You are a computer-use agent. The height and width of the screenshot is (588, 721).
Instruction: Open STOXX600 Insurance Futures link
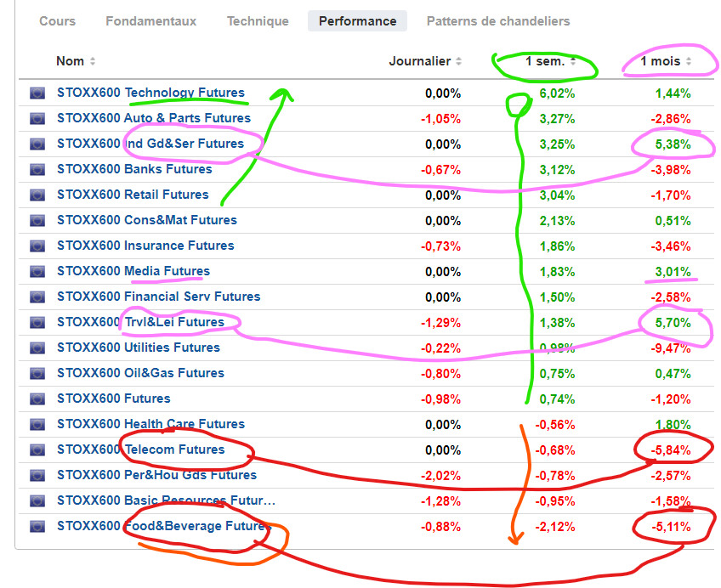click(145, 246)
